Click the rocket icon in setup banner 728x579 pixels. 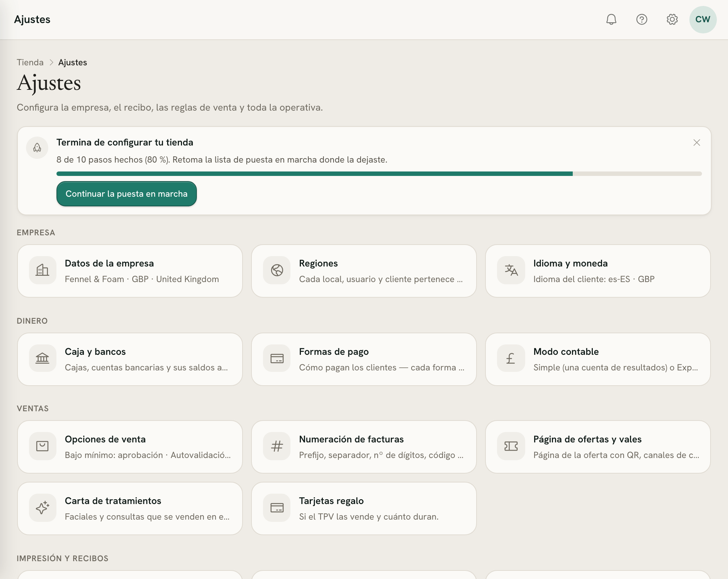click(x=37, y=148)
